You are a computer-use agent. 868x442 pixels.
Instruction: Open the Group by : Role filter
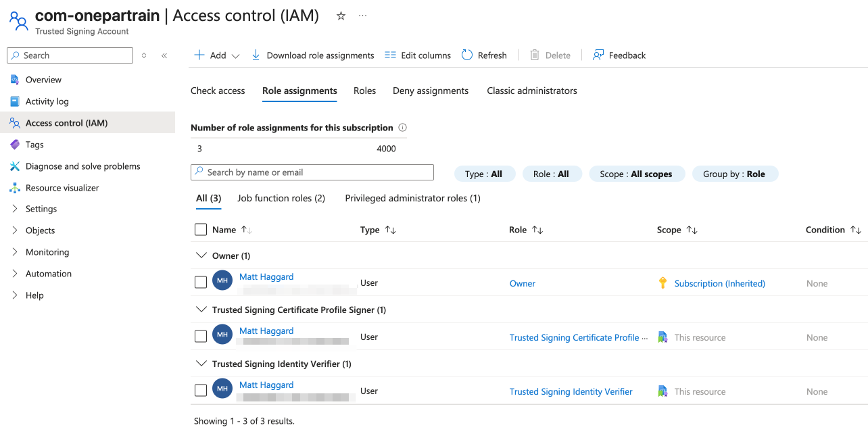pos(735,174)
